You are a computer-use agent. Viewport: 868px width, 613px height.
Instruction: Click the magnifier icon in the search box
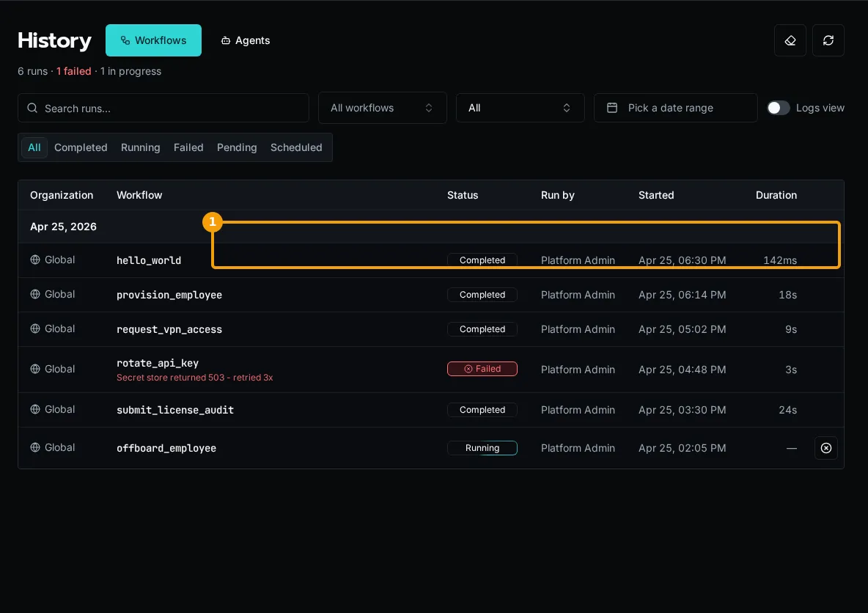[33, 108]
